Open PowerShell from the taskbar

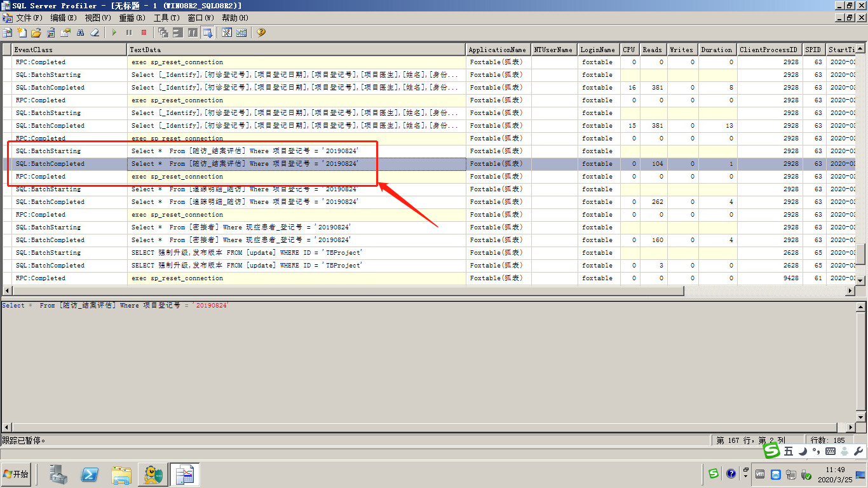pyautogui.click(x=90, y=474)
